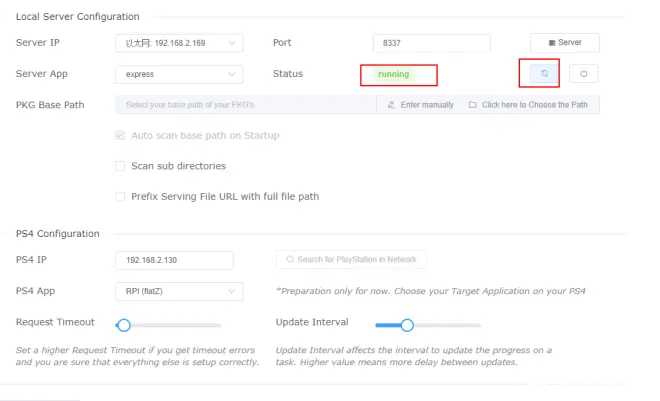The height and width of the screenshot is (401, 660).
Task: Click the PS4 IP address field
Action: point(174,260)
